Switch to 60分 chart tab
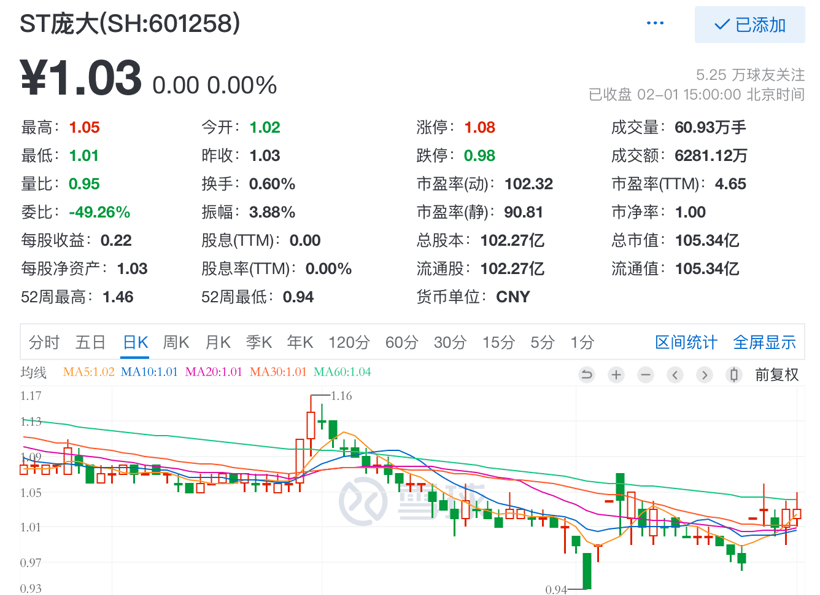 pos(402,342)
